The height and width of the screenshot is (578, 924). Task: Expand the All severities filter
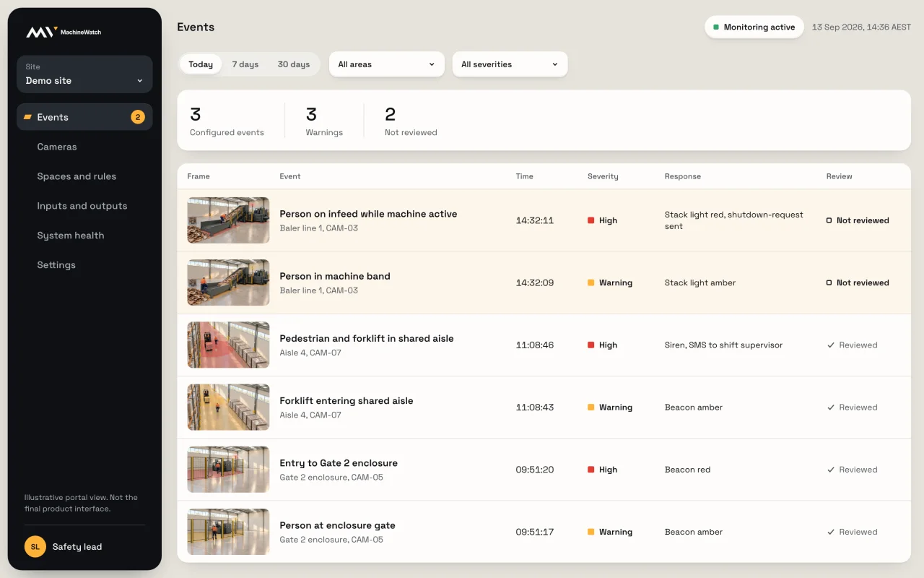(510, 64)
